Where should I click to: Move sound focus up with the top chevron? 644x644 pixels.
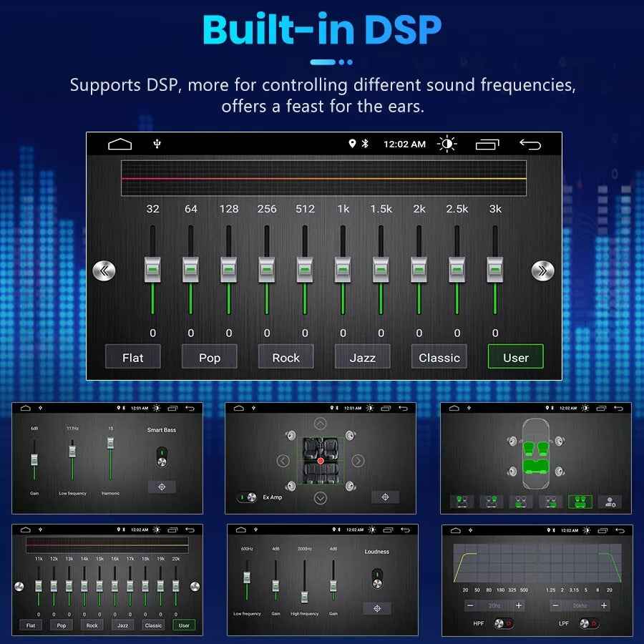321,424
